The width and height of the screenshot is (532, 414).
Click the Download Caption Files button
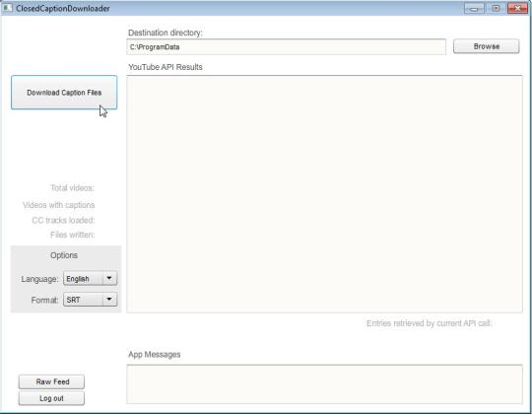click(64, 93)
